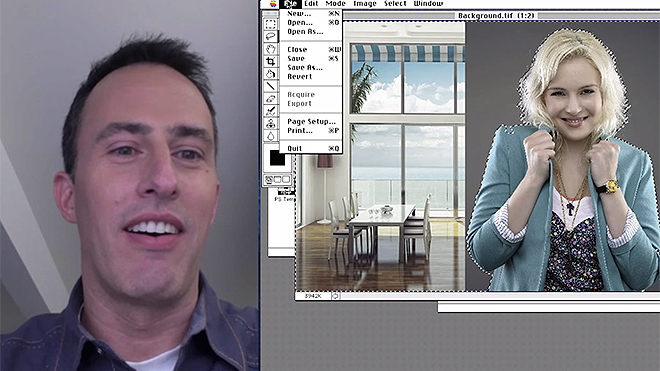Choose Page Setup... in File menu
Screen dimensions: 660x371
pos(311,121)
